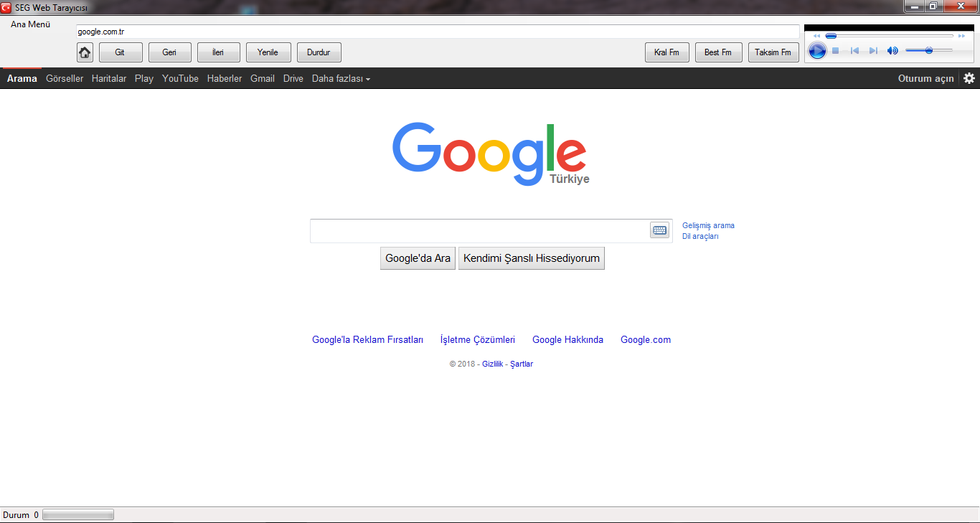Open Google'la Reklam Fırsatları link
Image resolution: width=980 pixels, height=523 pixels.
tap(367, 340)
